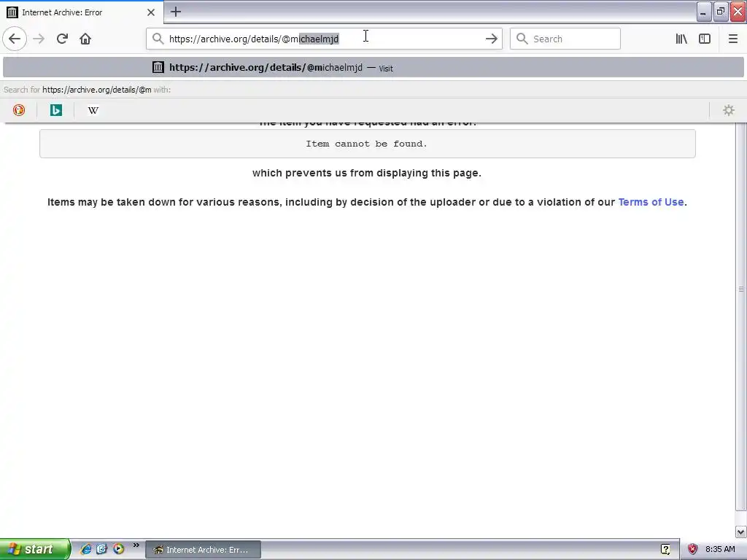Select Internet Archive taskbar window button

pyautogui.click(x=203, y=550)
